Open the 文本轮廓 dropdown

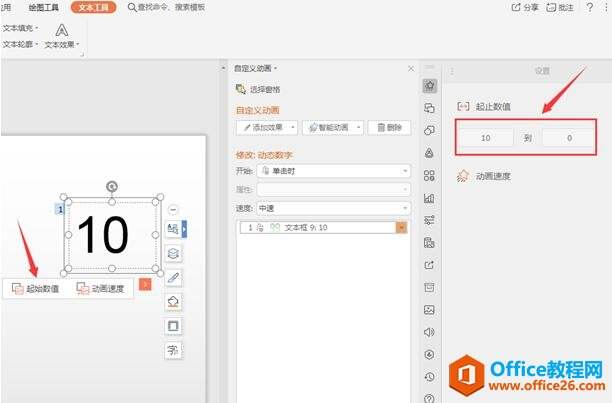20,44
